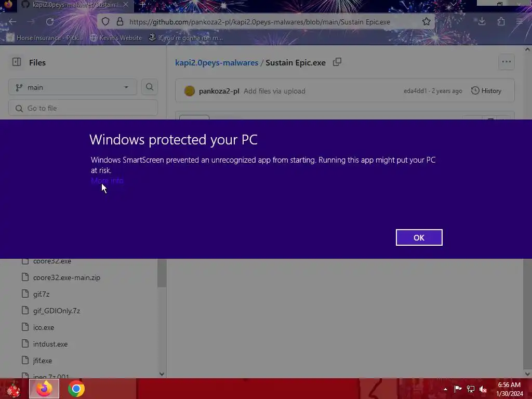
Task: Open pankoza2-pl user profile link
Action: tap(219, 91)
